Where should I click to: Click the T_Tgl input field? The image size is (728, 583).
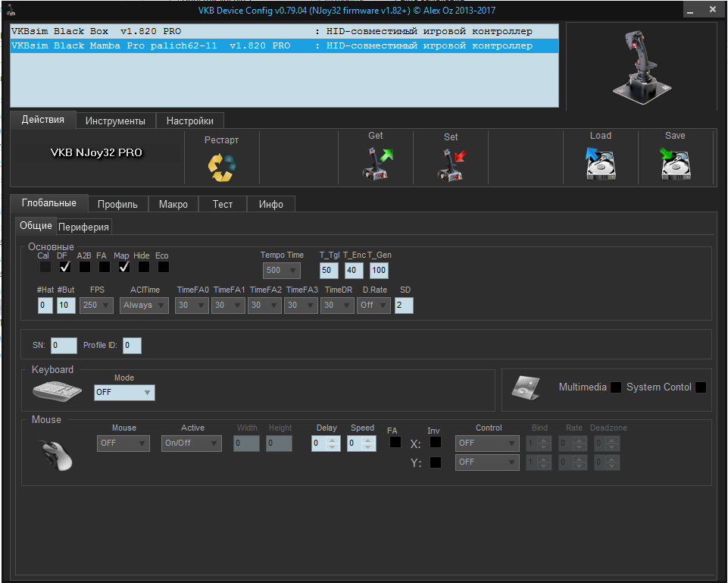[x=329, y=271]
